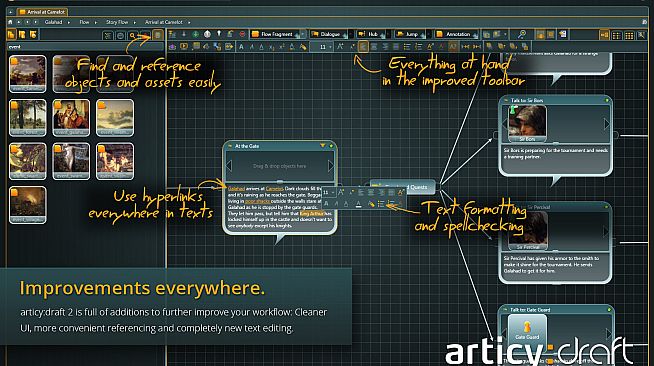Select the Talk to: Gate Guard node title
This screenshot has height=366, width=654.
530,310
